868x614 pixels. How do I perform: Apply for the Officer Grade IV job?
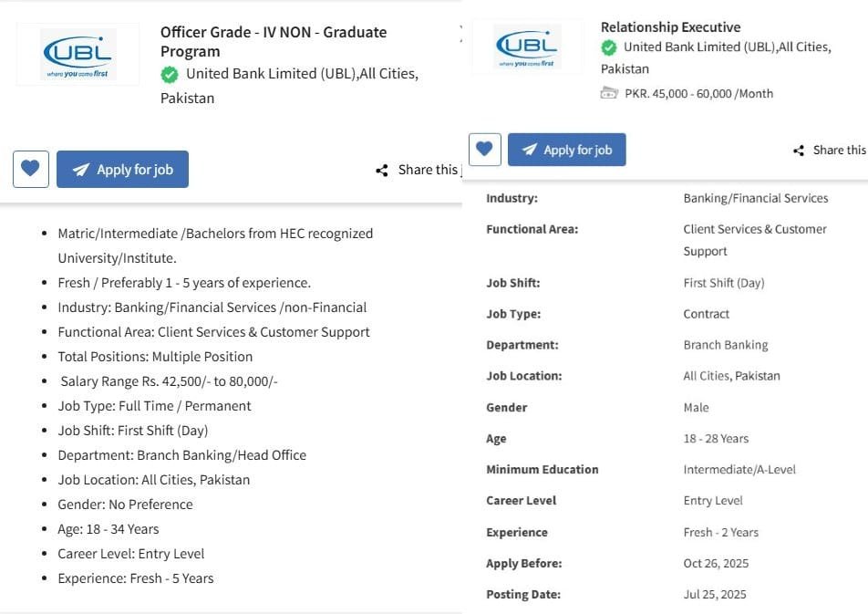122,170
